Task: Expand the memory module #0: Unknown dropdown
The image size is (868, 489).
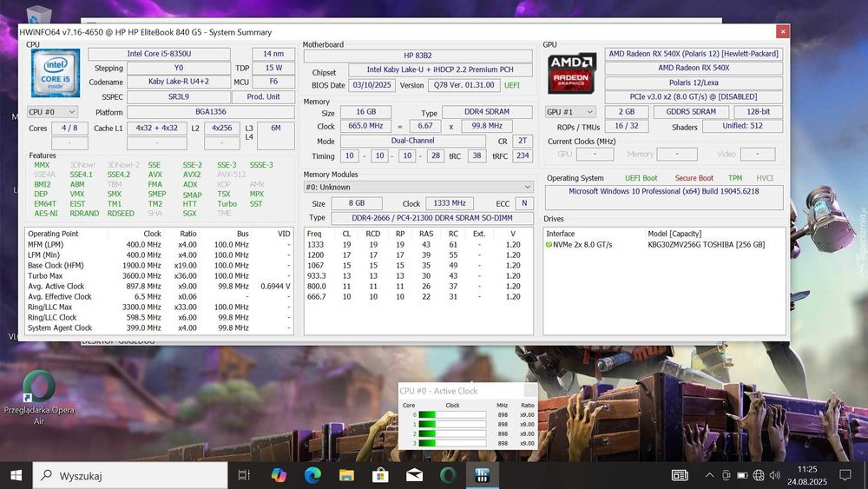Action: tap(418, 188)
